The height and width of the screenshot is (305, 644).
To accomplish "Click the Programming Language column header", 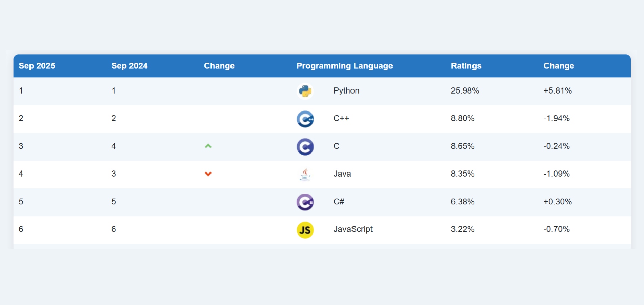I will [344, 66].
